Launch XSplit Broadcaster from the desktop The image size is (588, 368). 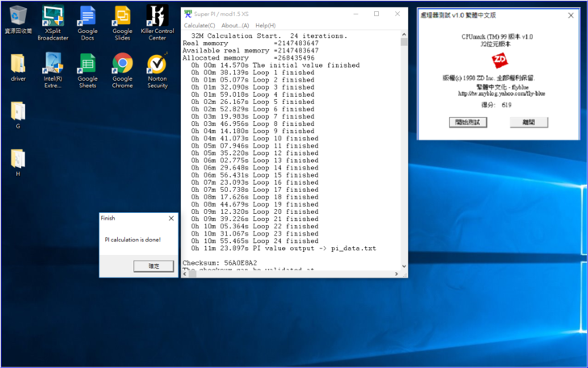pyautogui.click(x=52, y=16)
